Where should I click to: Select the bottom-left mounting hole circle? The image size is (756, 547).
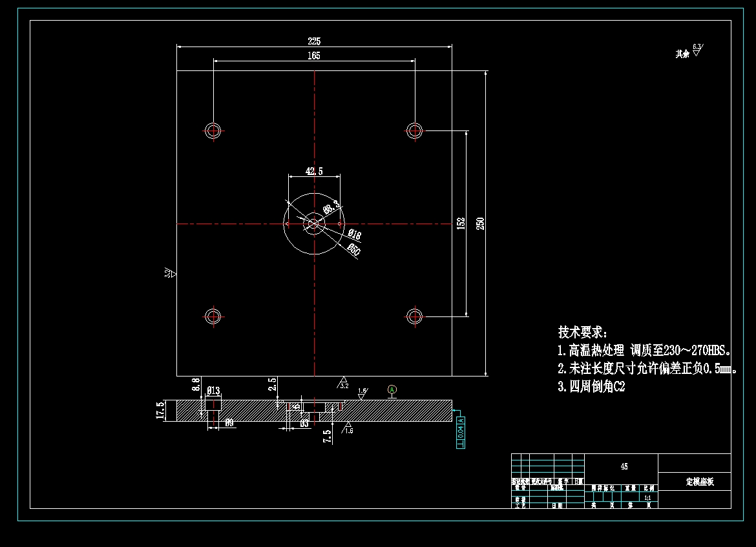point(213,316)
